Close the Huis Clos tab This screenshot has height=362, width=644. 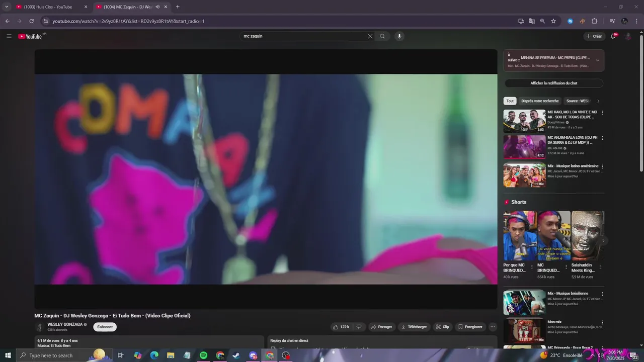tap(86, 7)
